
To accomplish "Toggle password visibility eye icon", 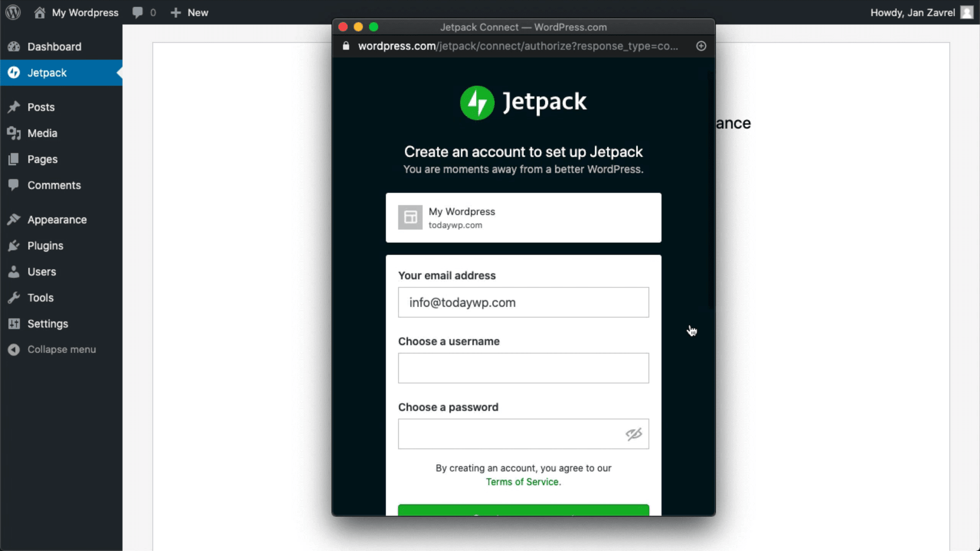I will pos(634,434).
